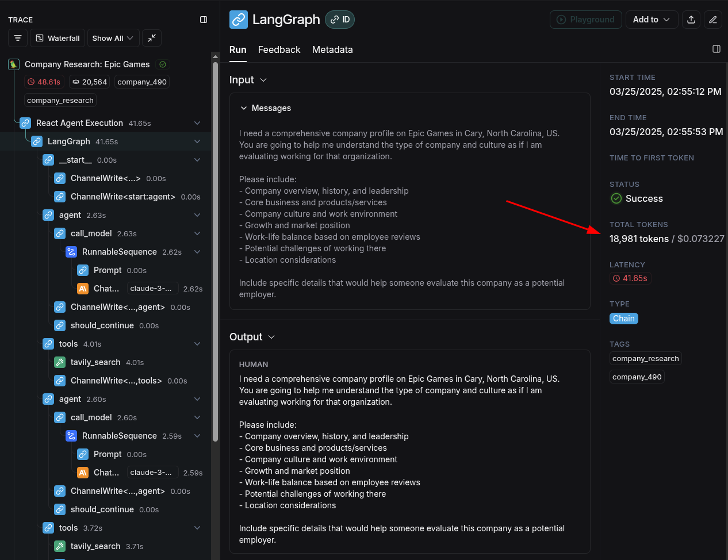Click the collapse-arrows trace icon button

(152, 38)
